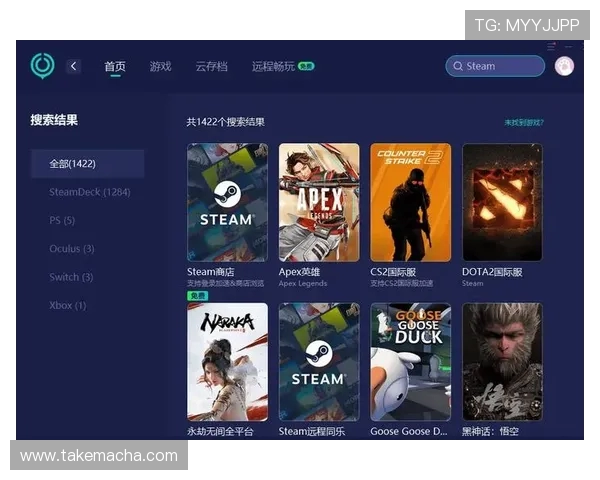Screen dimensions: 600x480
Task: Select the 云存档 tab
Action: pos(211,66)
